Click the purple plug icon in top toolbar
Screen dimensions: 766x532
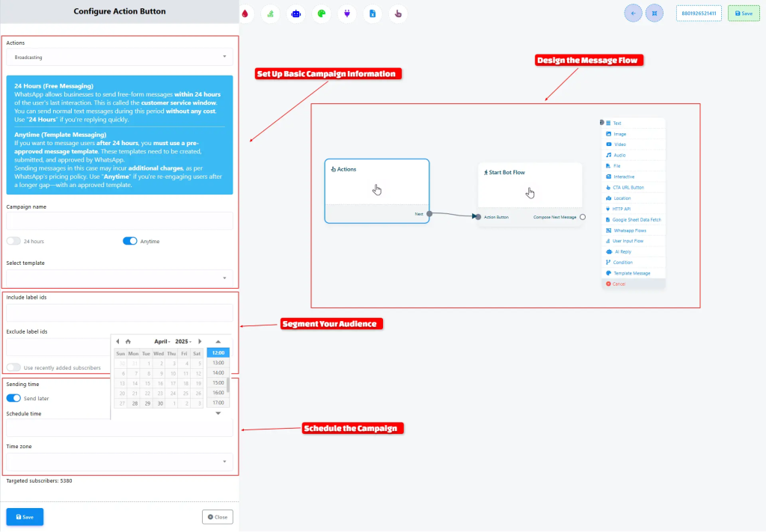pyautogui.click(x=347, y=13)
